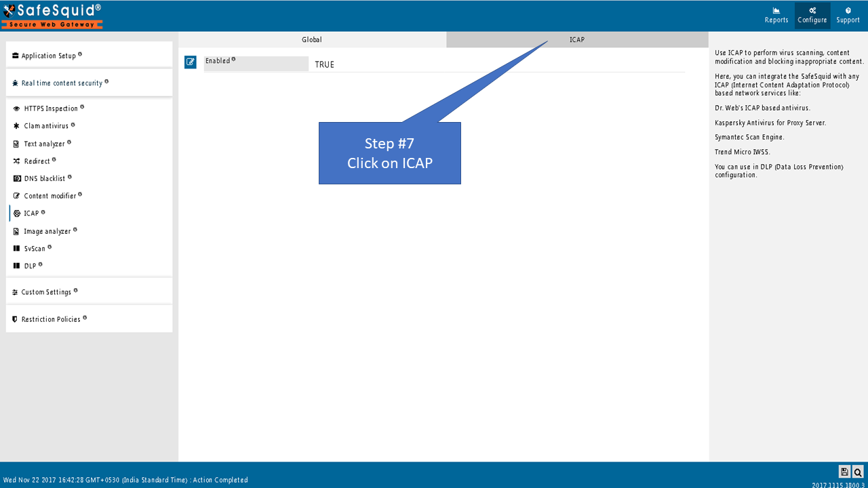Viewport: 868px width, 488px height.
Task: Open Clam antivirus settings
Action: [46, 126]
